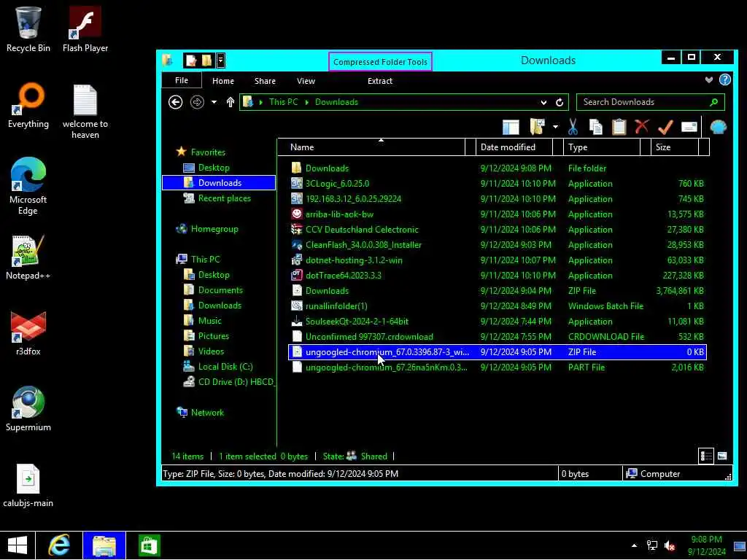Open the File menu tab

click(x=182, y=80)
